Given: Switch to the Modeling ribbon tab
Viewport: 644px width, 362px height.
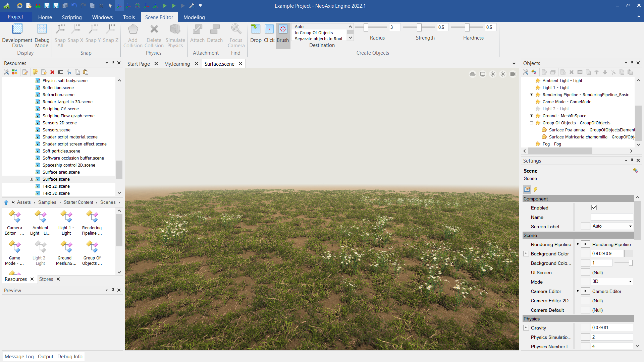Looking at the screenshot, I should click(194, 17).
